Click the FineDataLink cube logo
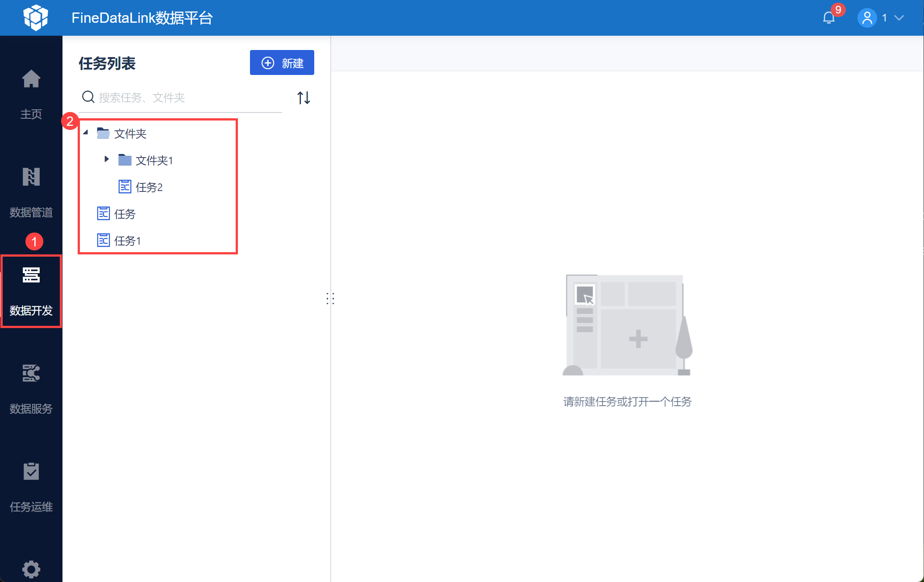Screen dimensions: 924x582 [x=36, y=18]
